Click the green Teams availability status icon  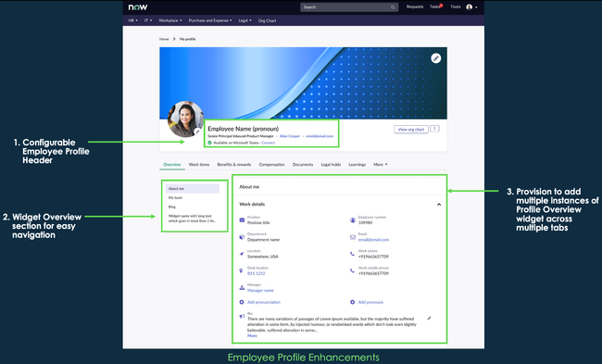pyautogui.click(x=209, y=143)
